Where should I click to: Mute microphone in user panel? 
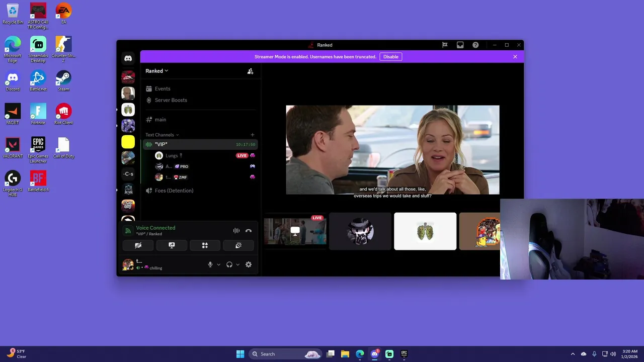click(210, 264)
